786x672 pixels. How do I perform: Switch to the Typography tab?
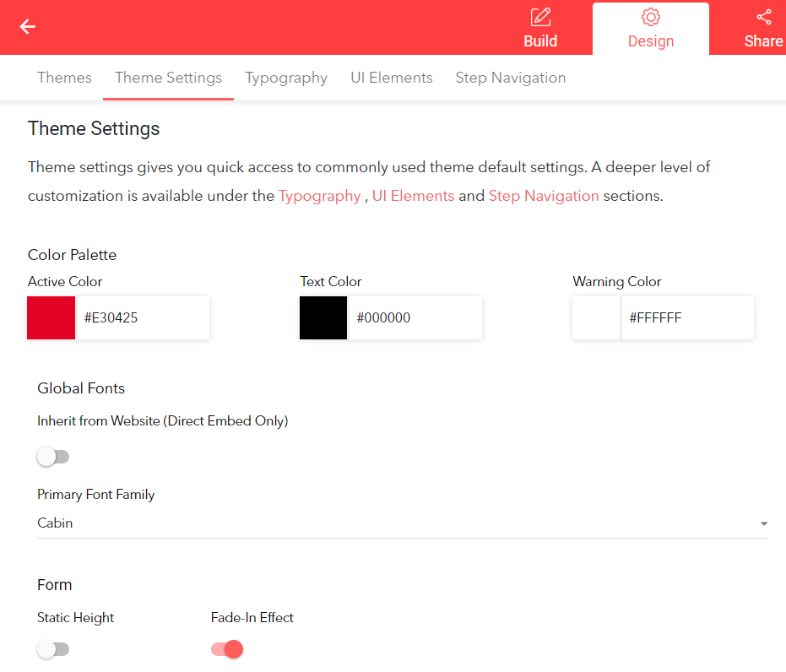(x=286, y=78)
